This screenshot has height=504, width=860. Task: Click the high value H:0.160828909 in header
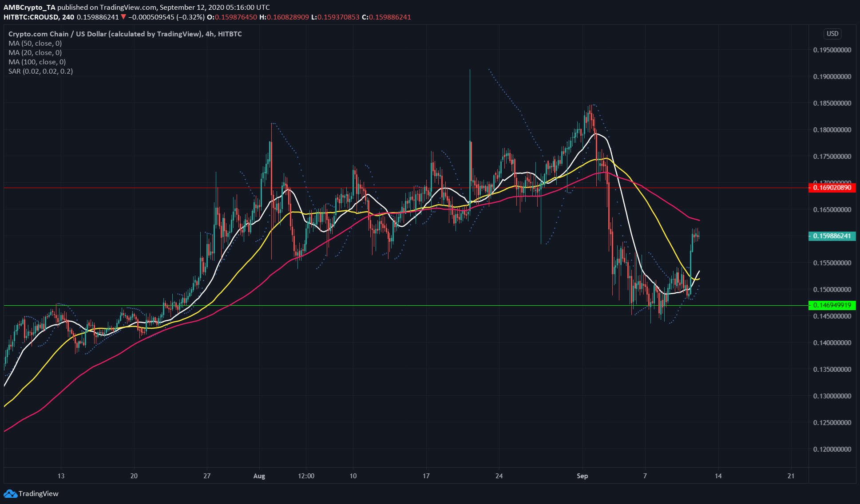(284, 17)
